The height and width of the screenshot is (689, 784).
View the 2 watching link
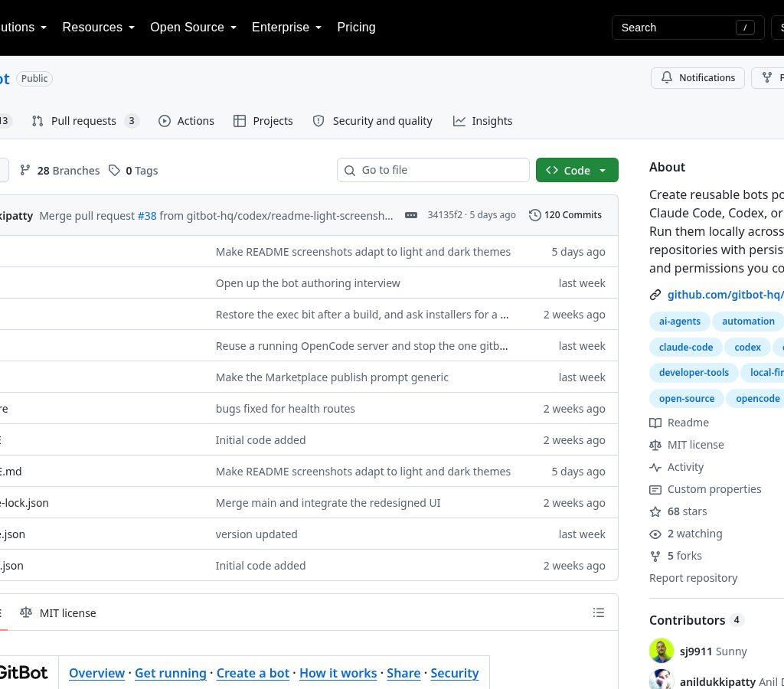(x=686, y=534)
